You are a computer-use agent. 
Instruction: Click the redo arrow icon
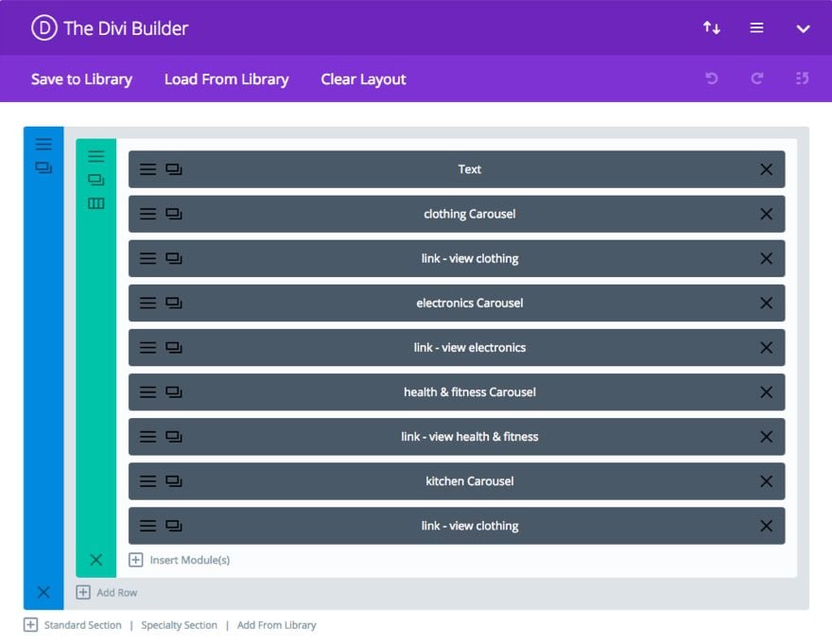point(757,78)
